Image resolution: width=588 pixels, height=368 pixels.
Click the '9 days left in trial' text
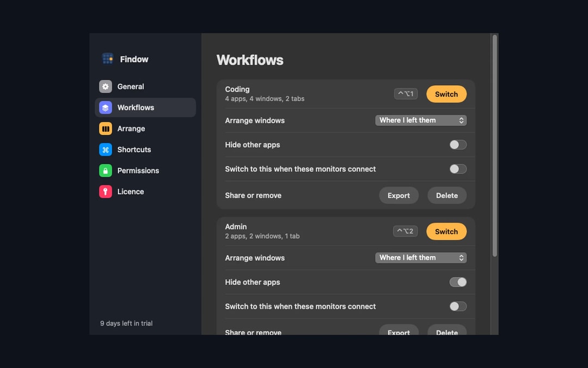[126, 323]
